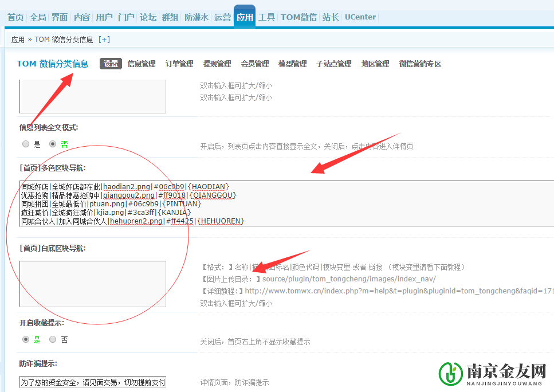The height and width of the screenshot is (392, 554).
Task: Select 是 for 信息列表全文模式
Action: point(25,144)
